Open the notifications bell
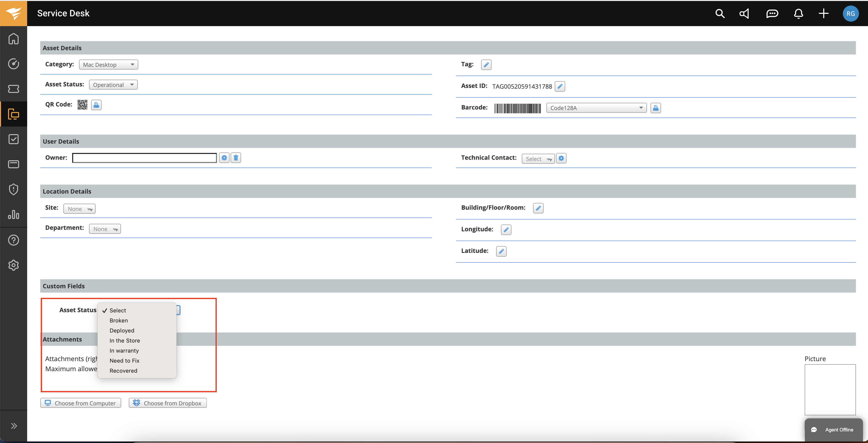 (x=798, y=14)
